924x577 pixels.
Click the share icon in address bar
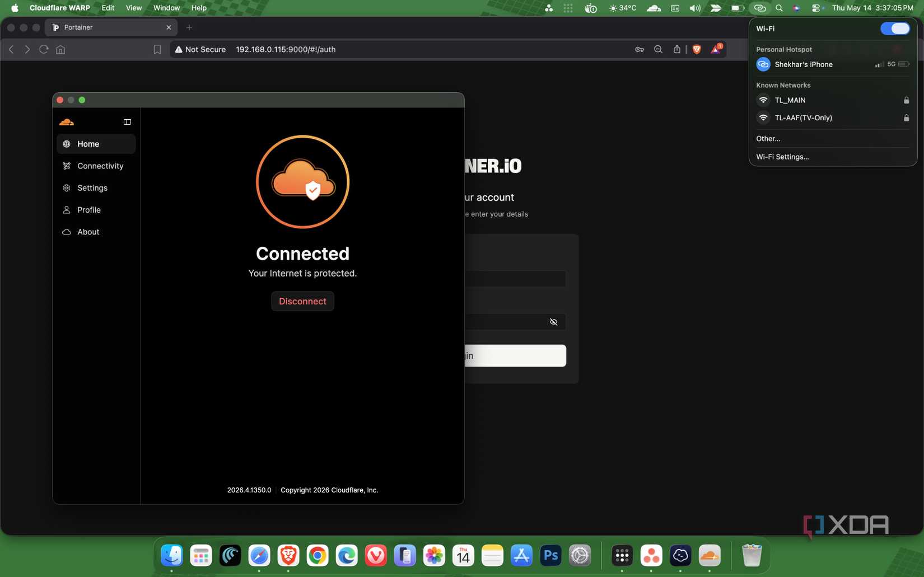coord(677,49)
